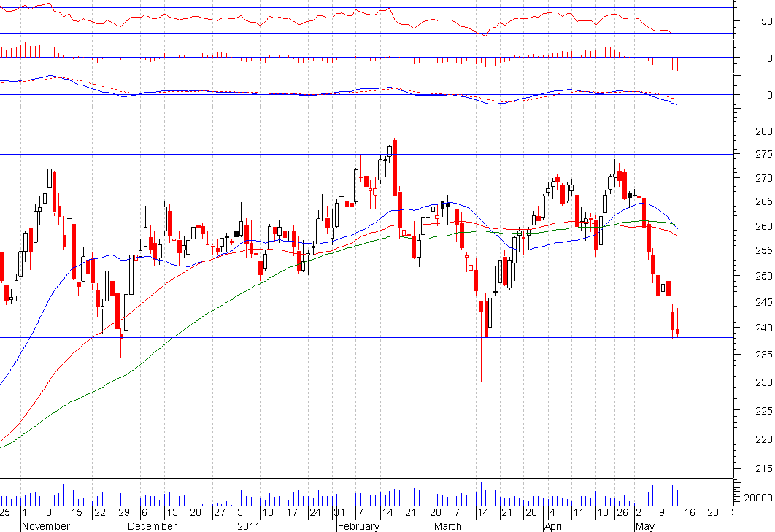Select the 16 date label in May
Viewport: 775px width, 532px height.
[x=689, y=513]
